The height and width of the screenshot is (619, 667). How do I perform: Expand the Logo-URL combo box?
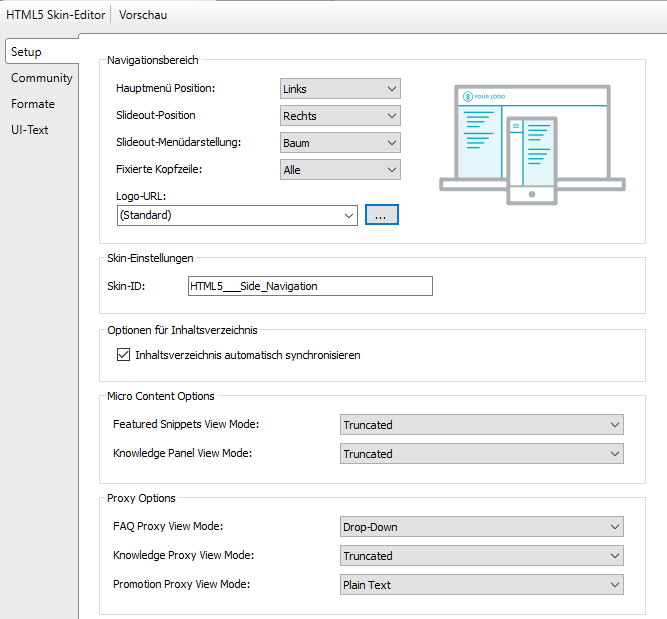click(x=237, y=215)
